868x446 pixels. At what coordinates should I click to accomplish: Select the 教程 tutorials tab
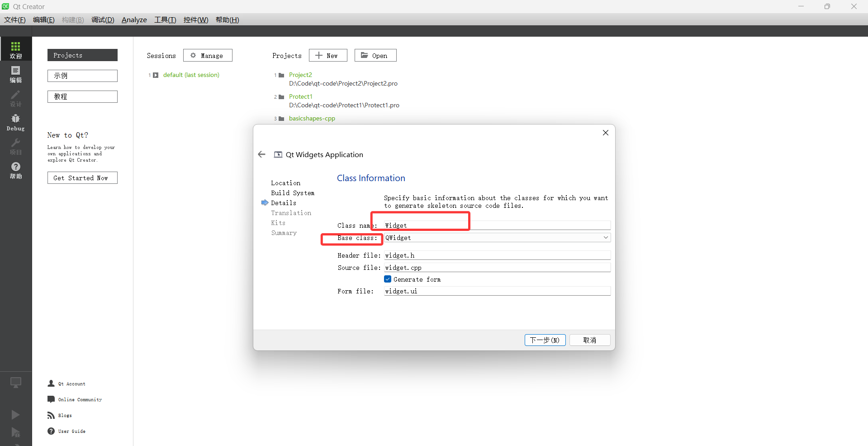82,96
